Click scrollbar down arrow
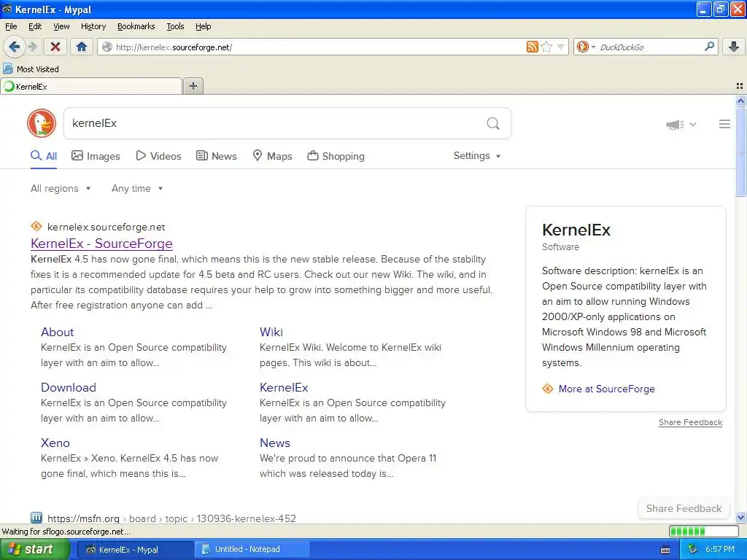The image size is (747, 560). (740, 517)
